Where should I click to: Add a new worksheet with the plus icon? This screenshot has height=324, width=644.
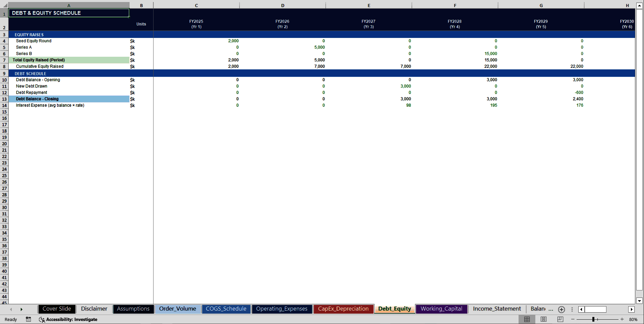(x=561, y=310)
